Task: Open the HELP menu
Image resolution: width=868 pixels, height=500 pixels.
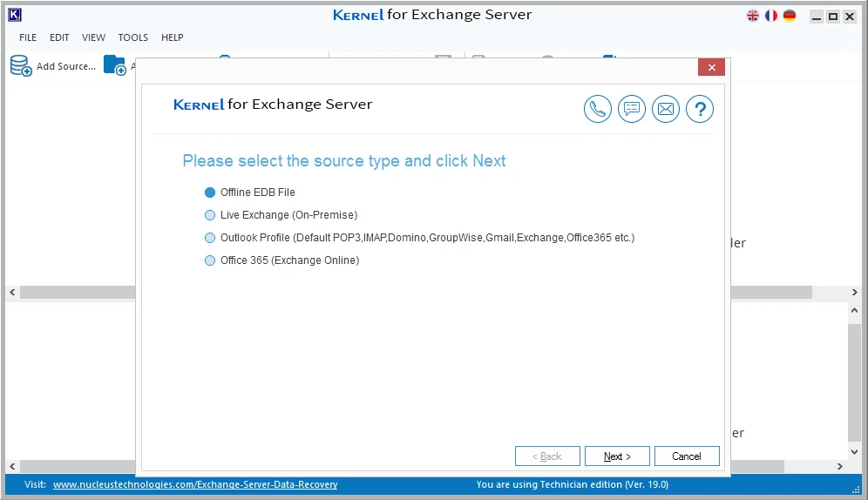Action: click(x=173, y=37)
